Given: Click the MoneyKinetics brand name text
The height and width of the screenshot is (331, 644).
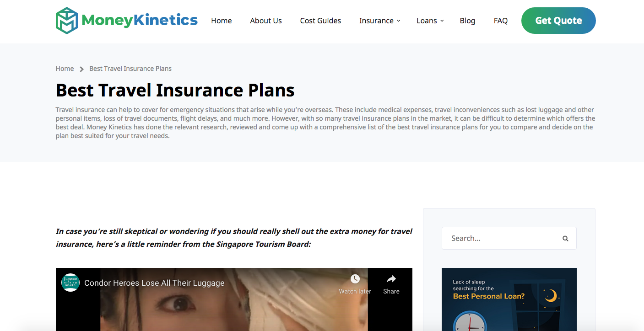Looking at the screenshot, I should click(x=140, y=20).
